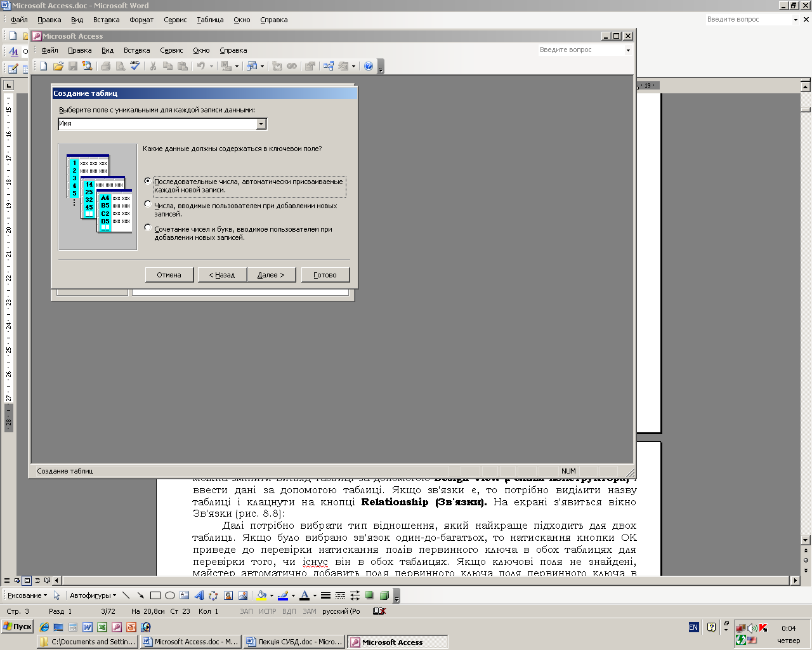Select the Rectangle tool in Drawing toolbar

click(x=155, y=595)
